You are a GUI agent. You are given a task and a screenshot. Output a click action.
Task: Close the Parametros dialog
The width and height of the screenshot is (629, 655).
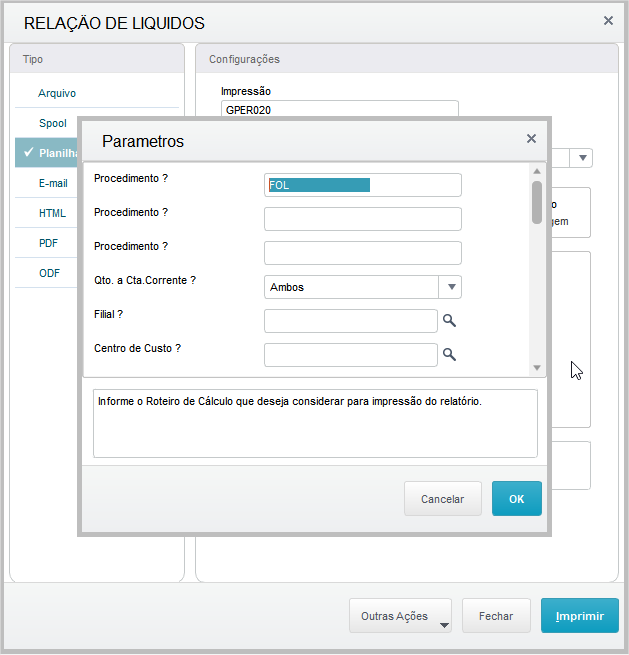[x=531, y=139]
